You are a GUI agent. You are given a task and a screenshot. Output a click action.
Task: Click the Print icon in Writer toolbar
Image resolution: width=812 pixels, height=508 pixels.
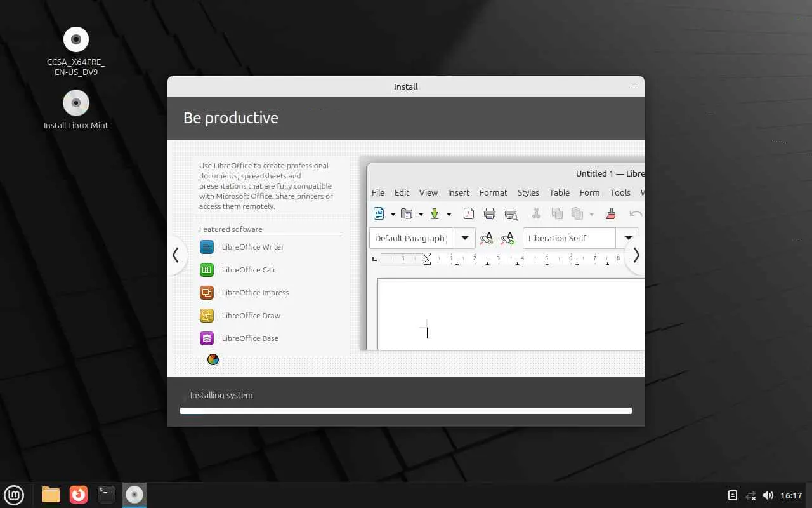click(x=490, y=213)
